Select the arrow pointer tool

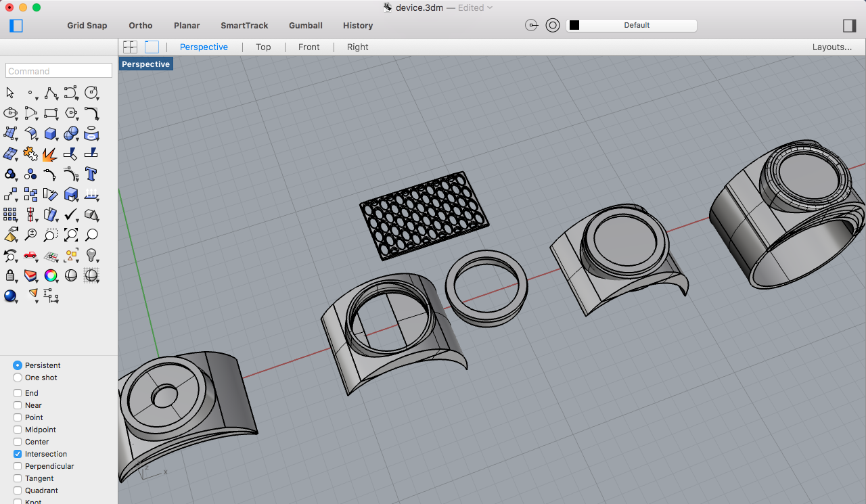10,93
